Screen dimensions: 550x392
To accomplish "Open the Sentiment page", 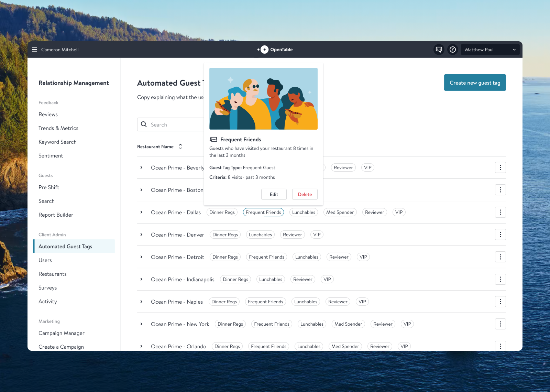I will pos(51,156).
